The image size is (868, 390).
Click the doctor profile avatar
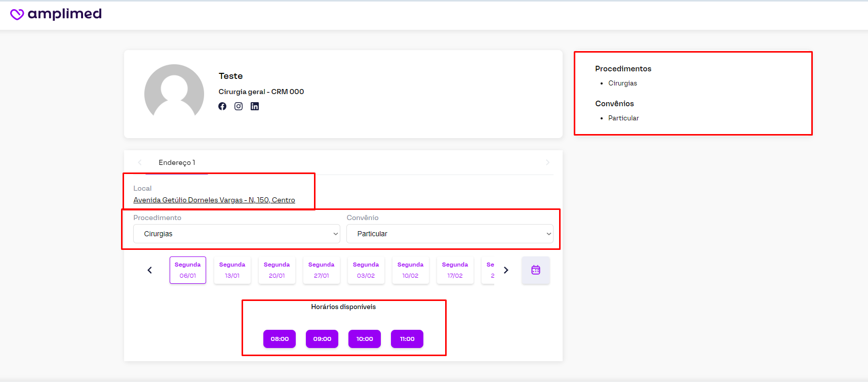pos(174,92)
